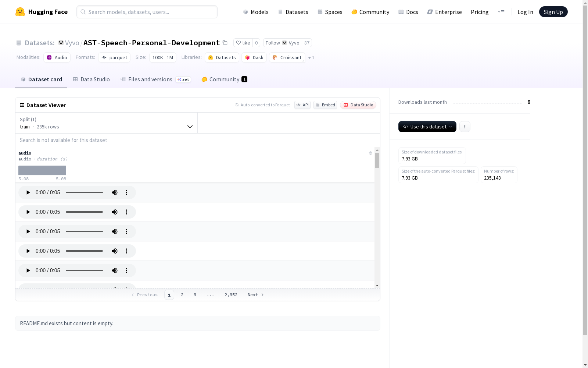Open the Datasets menu
588x368 pixels.
(293, 12)
